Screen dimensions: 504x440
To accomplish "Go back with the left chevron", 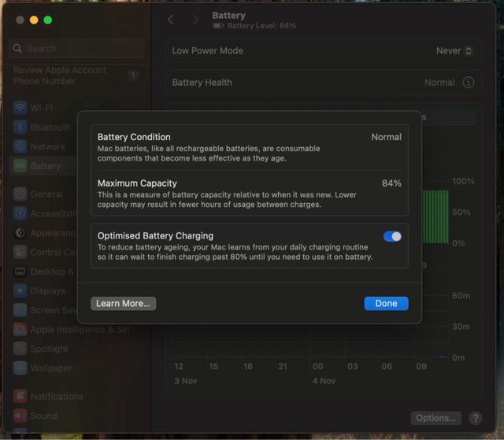I will coord(171,20).
